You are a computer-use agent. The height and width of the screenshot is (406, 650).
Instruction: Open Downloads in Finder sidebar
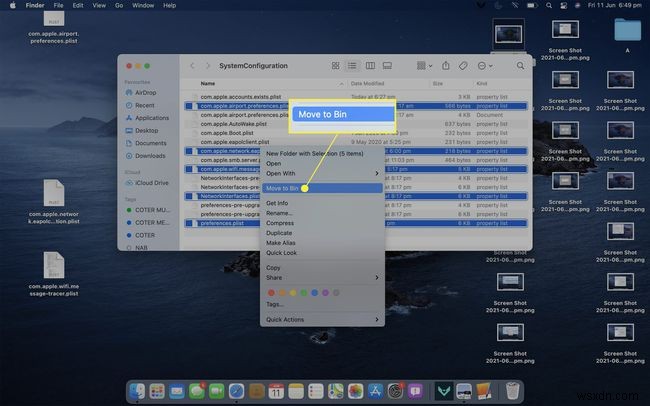click(x=151, y=155)
